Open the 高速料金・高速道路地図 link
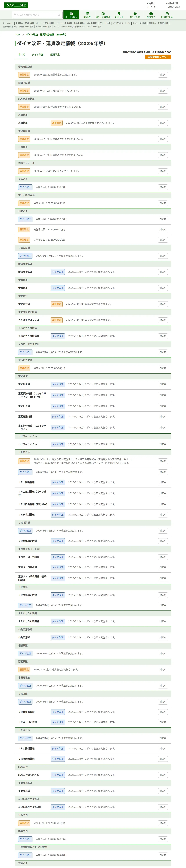This screenshot has width=186, height=868. click(158, 23)
